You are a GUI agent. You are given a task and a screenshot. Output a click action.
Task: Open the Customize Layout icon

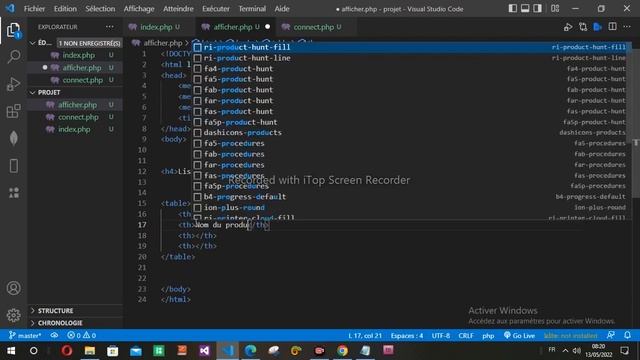[x=555, y=8]
